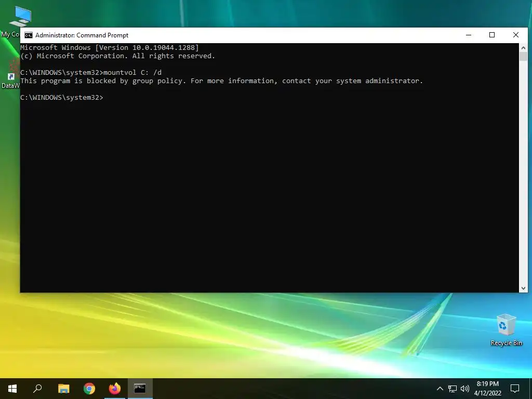The image size is (532, 399).
Task: Close the Command Prompt window
Action: [516, 35]
